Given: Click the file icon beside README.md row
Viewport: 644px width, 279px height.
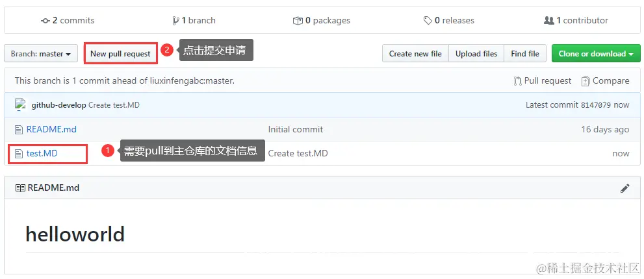Looking at the screenshot, I should pos(18,130).
